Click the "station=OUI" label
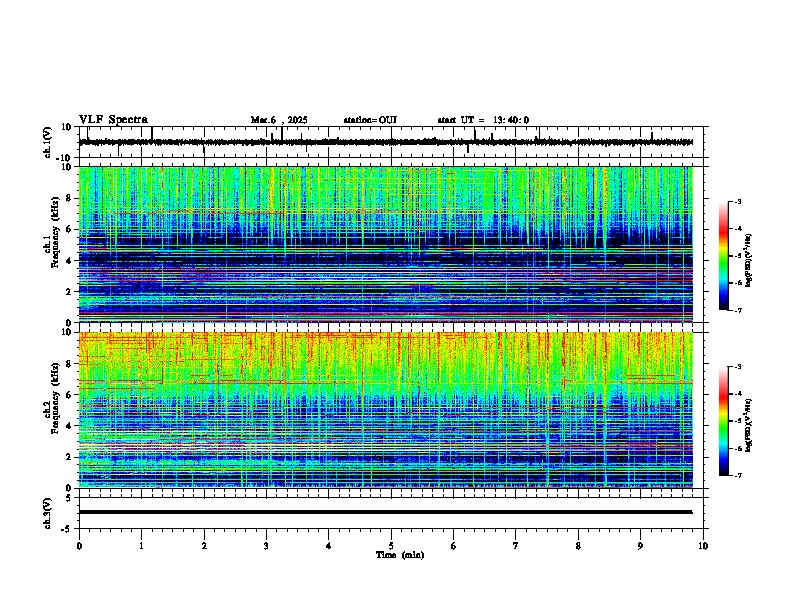This screenshot has height=612, width=792. (x=370, y=120)
